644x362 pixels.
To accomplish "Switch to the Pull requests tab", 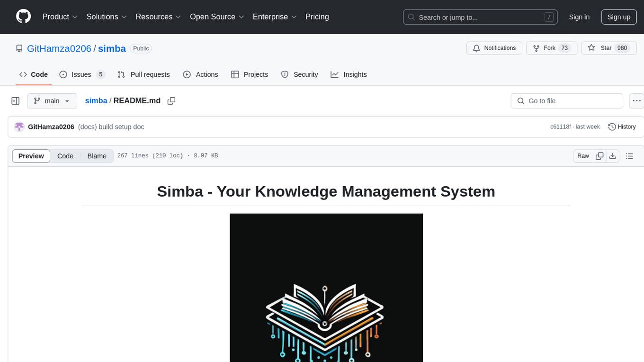I will [143, 74].
